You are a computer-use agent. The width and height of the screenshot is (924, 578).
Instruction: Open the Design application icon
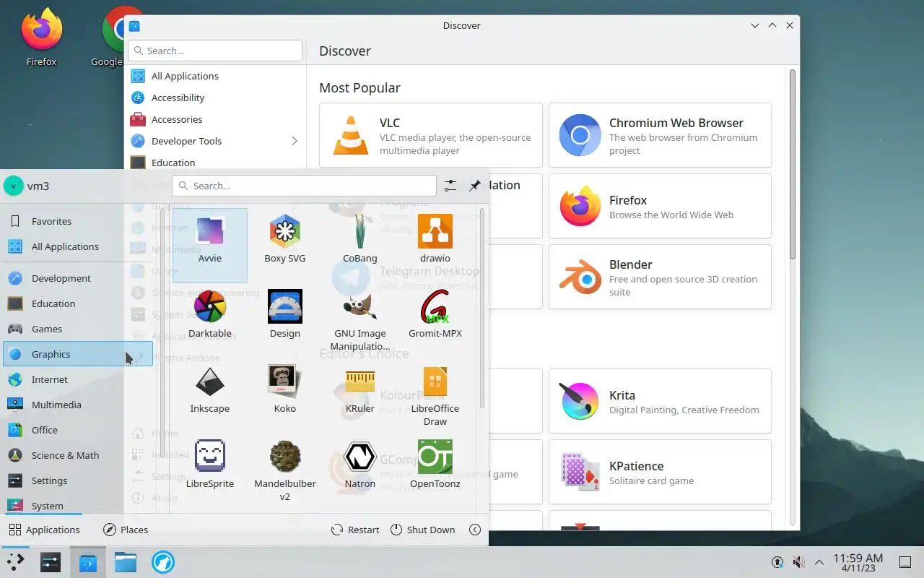(x=285, y=320)
